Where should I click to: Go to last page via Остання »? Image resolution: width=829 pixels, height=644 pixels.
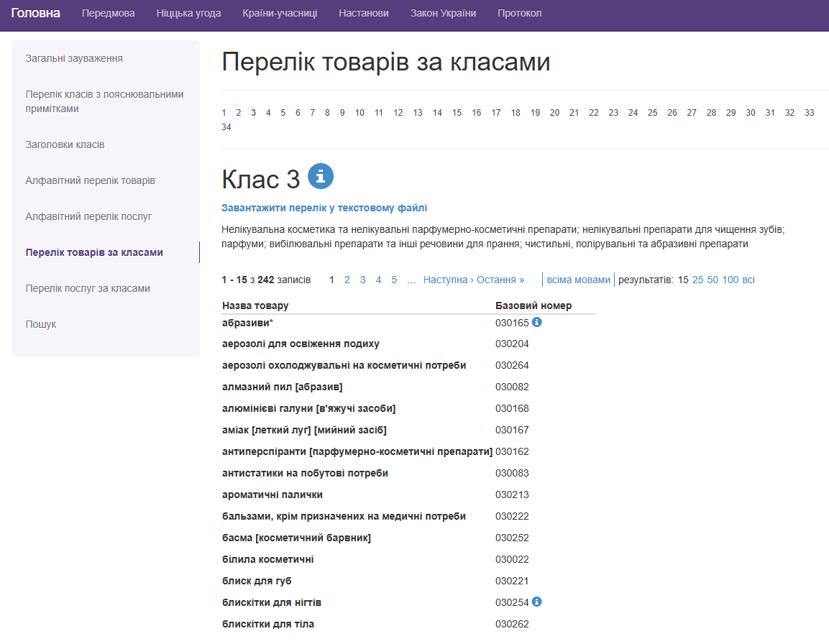pyautogui.click(x=501, y=280)
